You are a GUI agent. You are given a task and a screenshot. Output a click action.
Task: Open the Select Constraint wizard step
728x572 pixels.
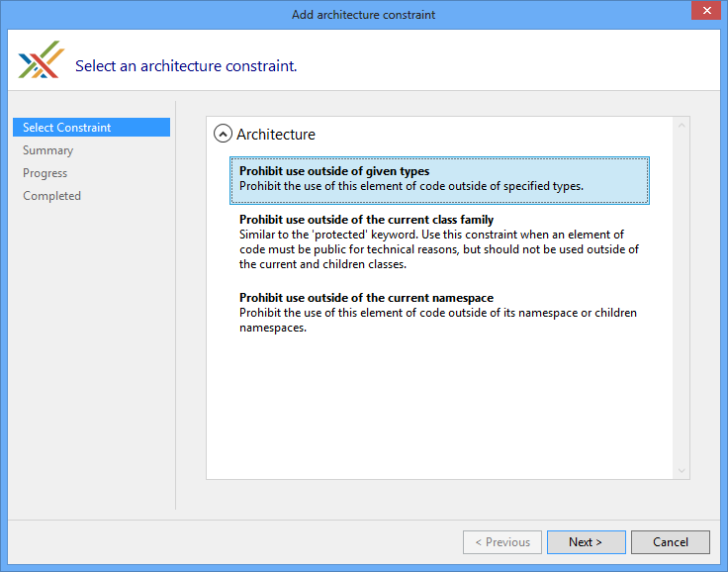tap(67, 128)
